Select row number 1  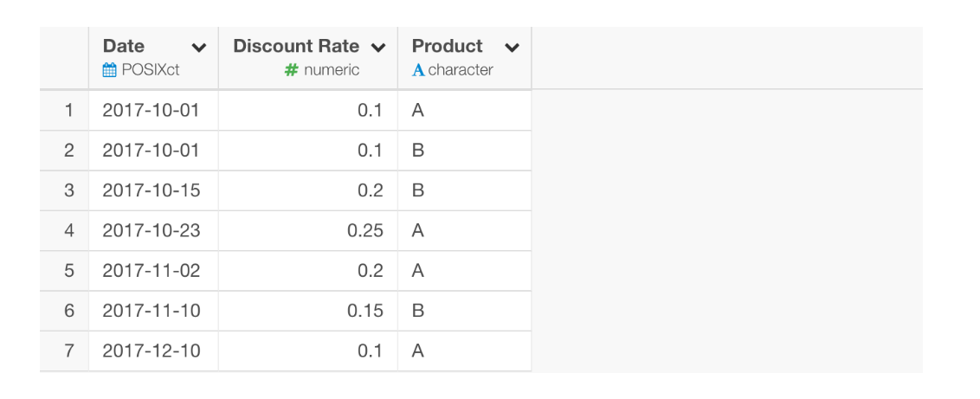tap(68, 110)
